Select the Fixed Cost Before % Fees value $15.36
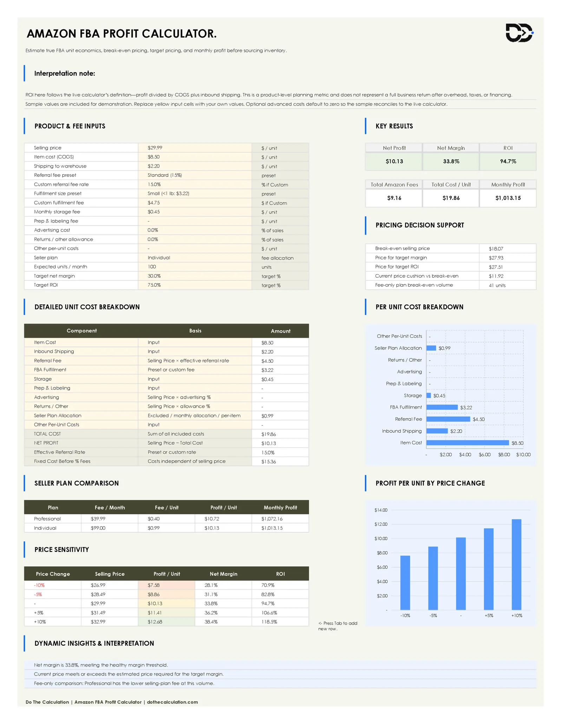Image resolution: width=562 pixels, height=728 pixels. pos(280,462)
